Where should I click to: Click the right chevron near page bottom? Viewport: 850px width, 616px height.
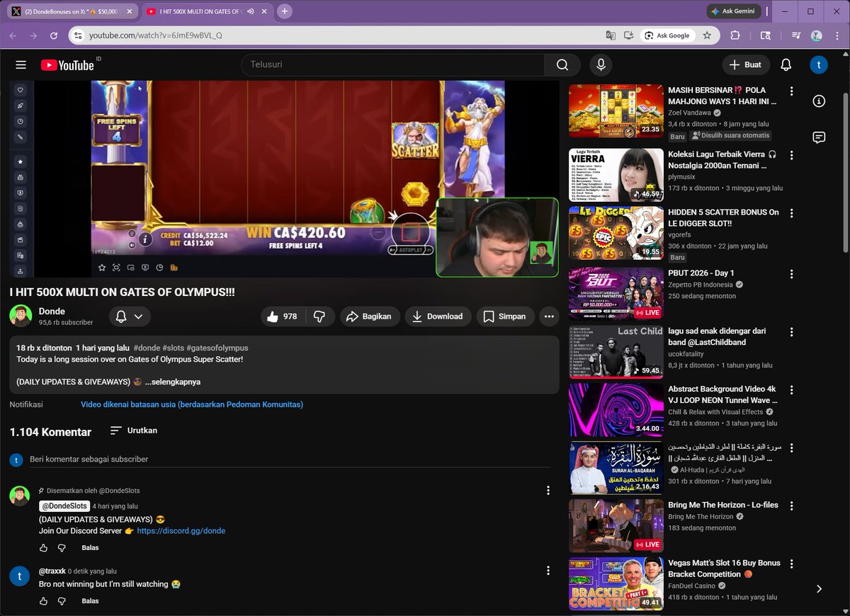(819, 588)
